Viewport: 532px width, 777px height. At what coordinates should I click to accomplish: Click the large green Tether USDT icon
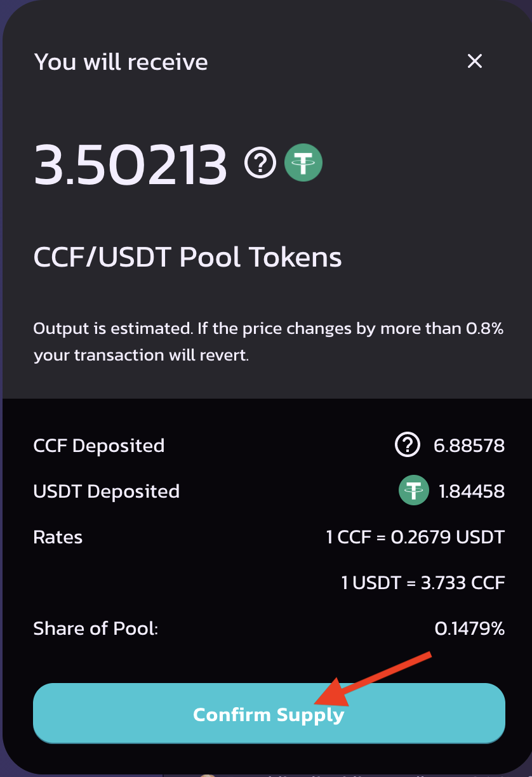coord(303,163)
